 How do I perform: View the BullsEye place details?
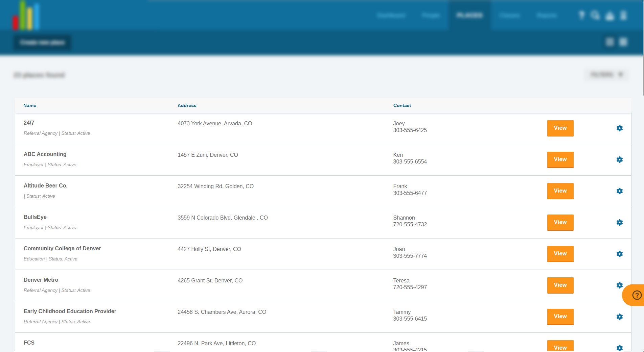click(x=560, y=222)
